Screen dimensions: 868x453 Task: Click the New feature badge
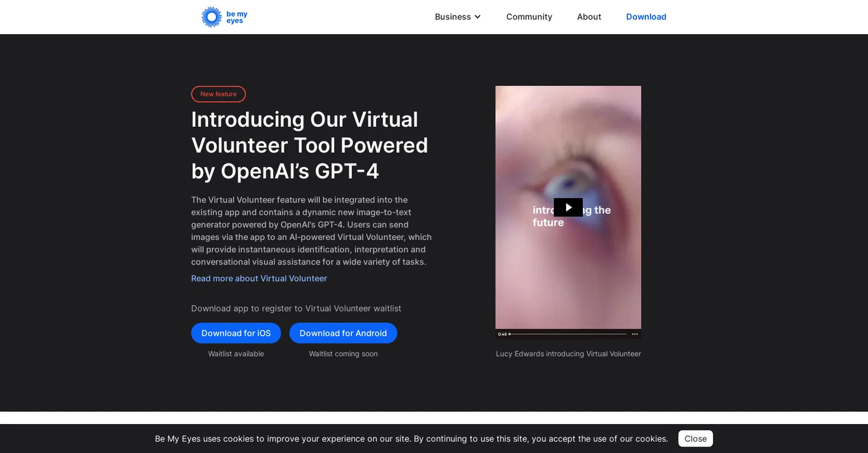coord(219,94)
